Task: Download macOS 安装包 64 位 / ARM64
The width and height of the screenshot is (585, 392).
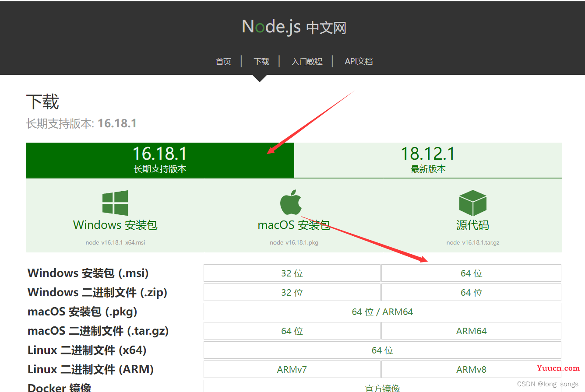Action: pos(382,311)
